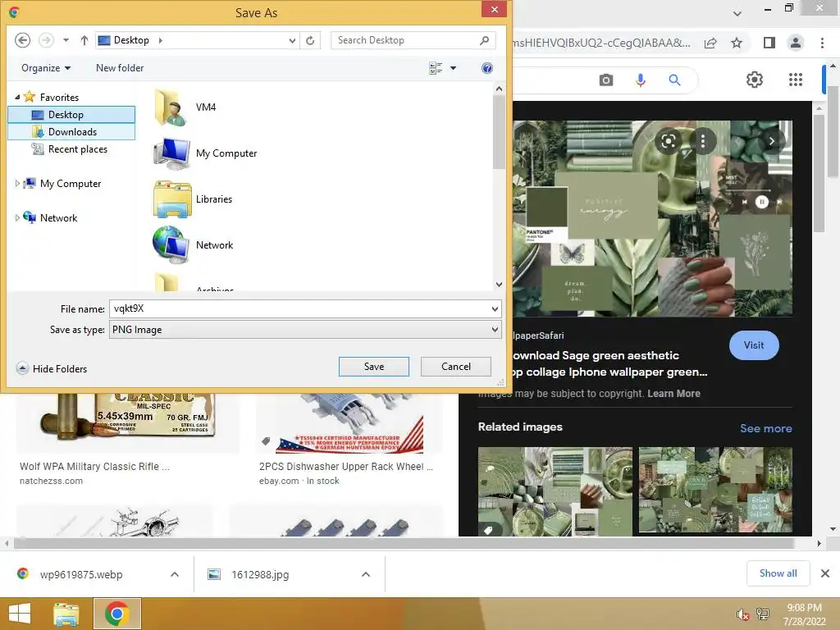The width and height of the screenshot is (840, 630).
Task: Open recent locations dropdown arrow
Action: pos(66,40)
